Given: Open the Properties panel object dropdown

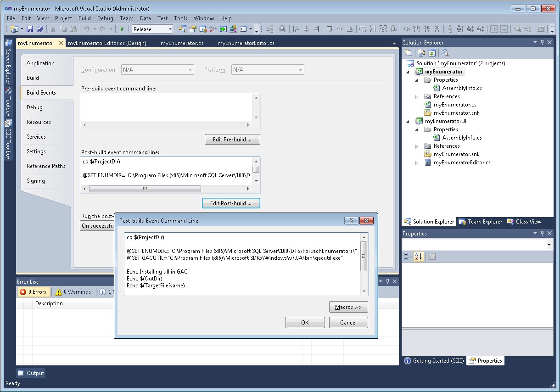Looking at the screenshot, I should click(x=549, y=245).
